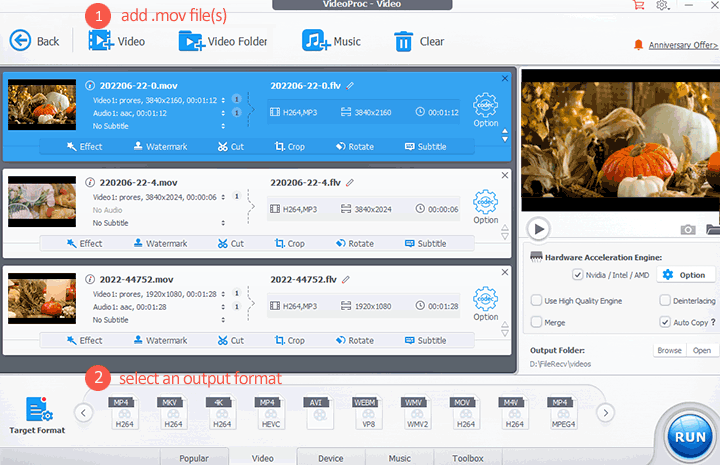Select AVI output format
Image resolution: width=720 pixels, height=465 pixels.
[x=318, y=413]
